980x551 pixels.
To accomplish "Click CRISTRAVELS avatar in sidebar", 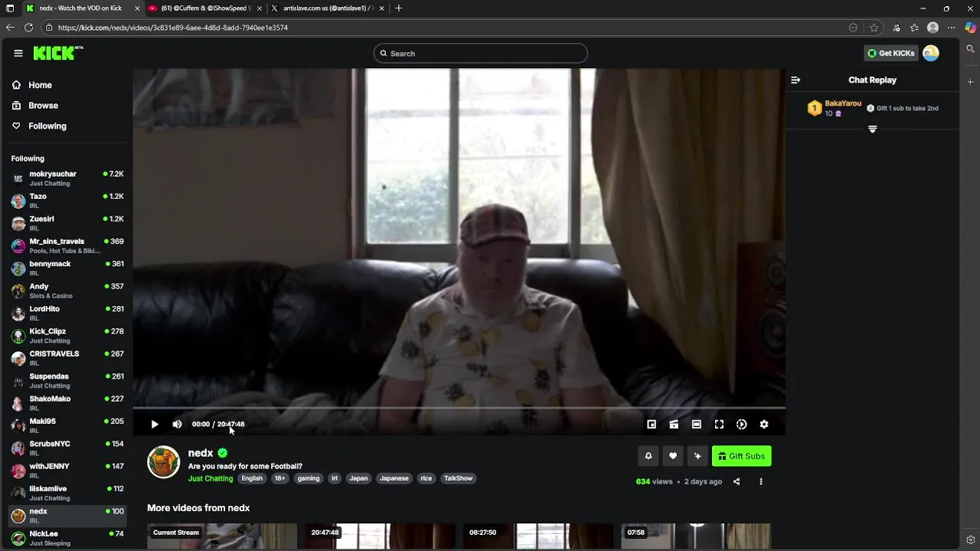I will (x=18, y=358).
